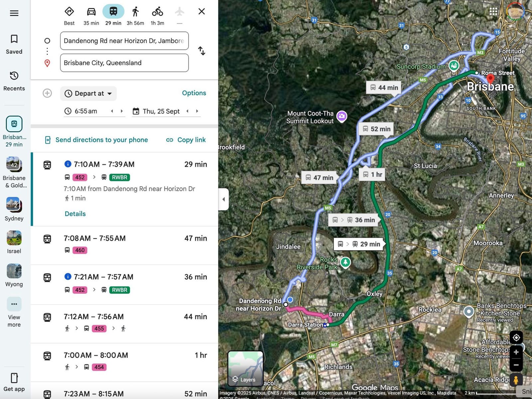The width and height of the screenshot is (532, 399).
Task: Select Best travel mode
Action: [x=69, y=16]
